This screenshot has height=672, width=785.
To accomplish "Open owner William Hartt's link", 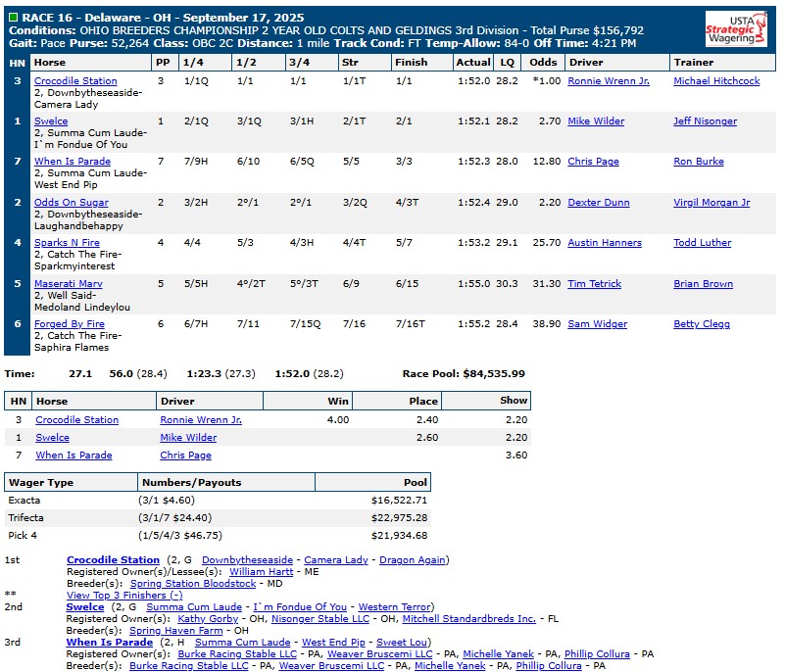I will [x=260, y=572].
